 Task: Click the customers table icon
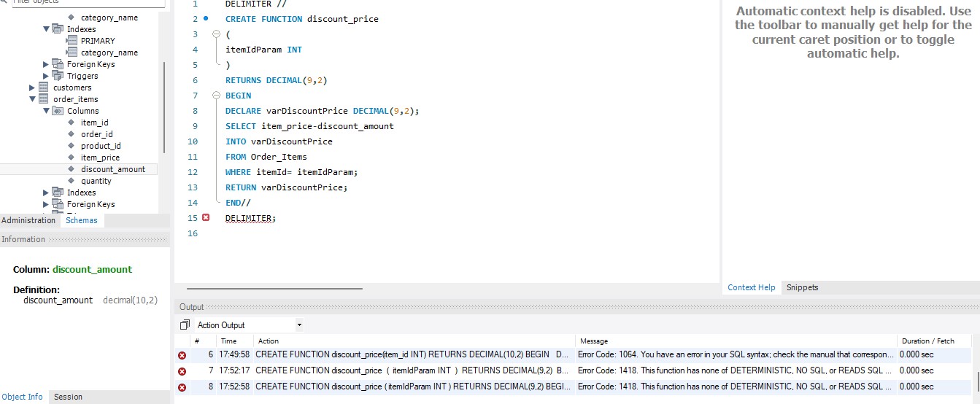[44, 88]
